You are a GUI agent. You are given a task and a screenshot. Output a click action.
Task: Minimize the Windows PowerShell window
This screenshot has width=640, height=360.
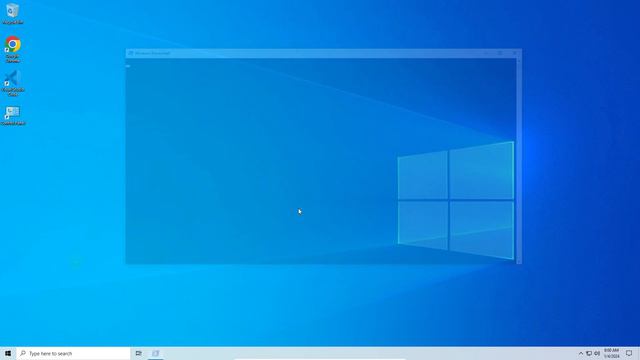click(x=486, y=53)
